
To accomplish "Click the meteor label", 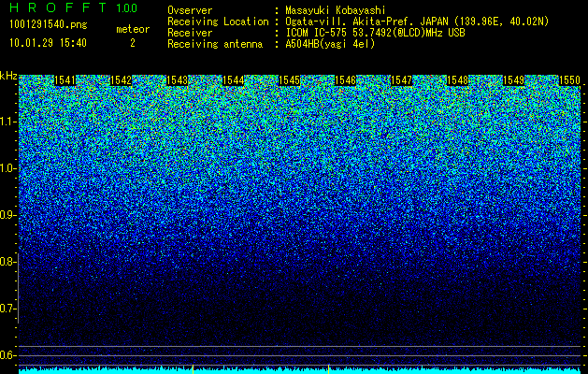I will (x=133, y=29).
